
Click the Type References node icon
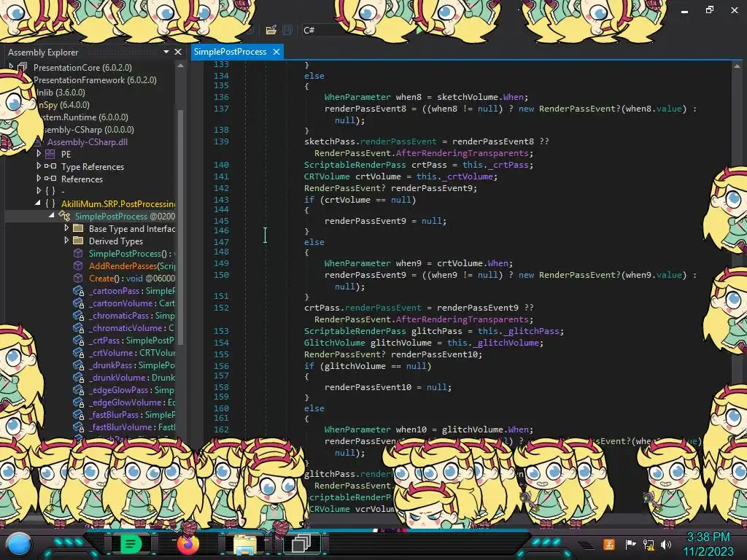point(50,166)
